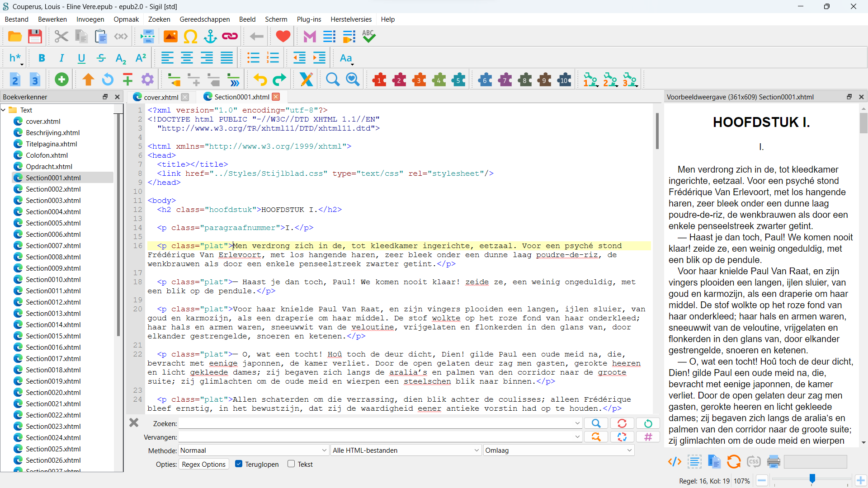This screenshot has height=488, width=868.
Task: Insert image using the picture icon
Action: 170,36
